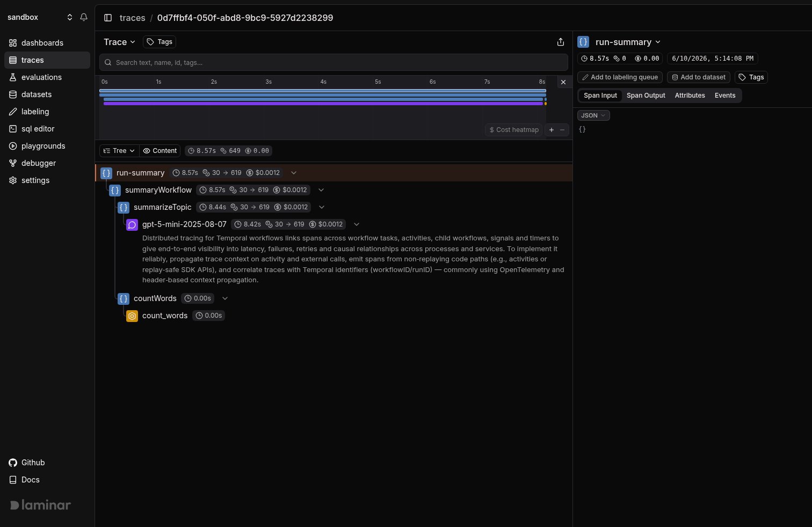Select the gpt-5-mini LLM span icon

click(x=132, y=225)
